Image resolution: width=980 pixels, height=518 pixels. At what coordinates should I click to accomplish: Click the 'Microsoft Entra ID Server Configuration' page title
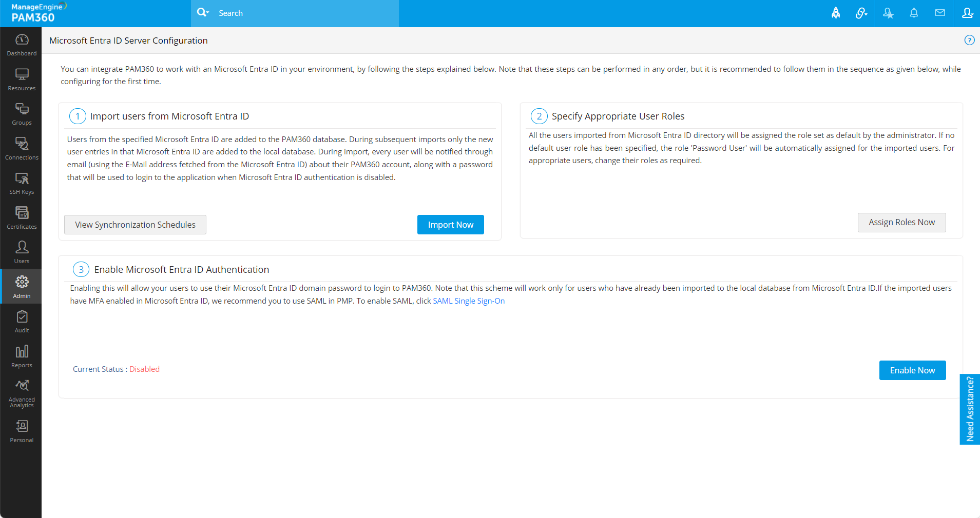tap(128, 41)
